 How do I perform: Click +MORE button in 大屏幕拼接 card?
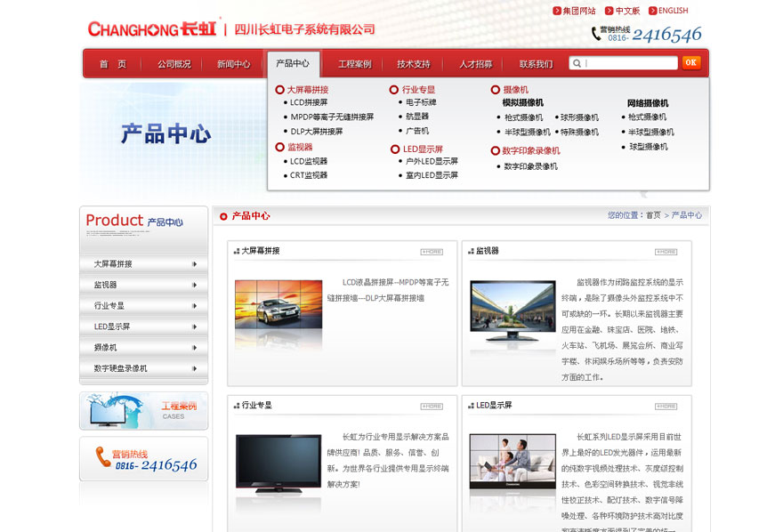(432, 252)
